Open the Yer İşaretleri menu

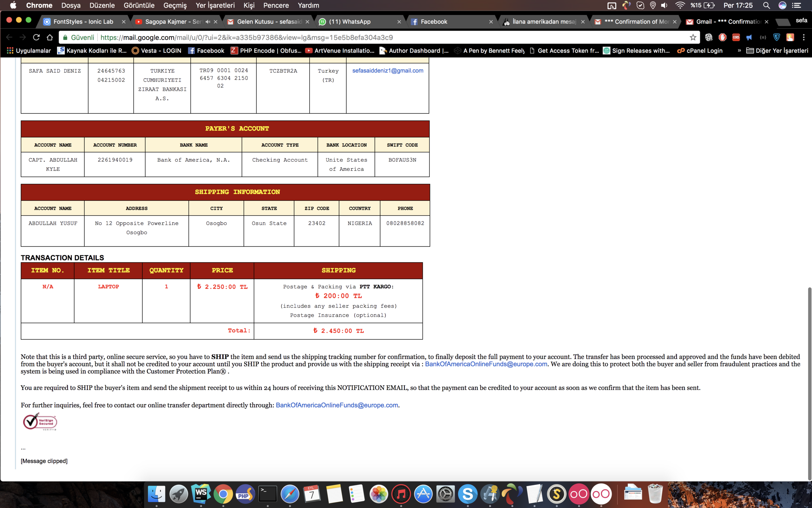click(x=215, y=5)
